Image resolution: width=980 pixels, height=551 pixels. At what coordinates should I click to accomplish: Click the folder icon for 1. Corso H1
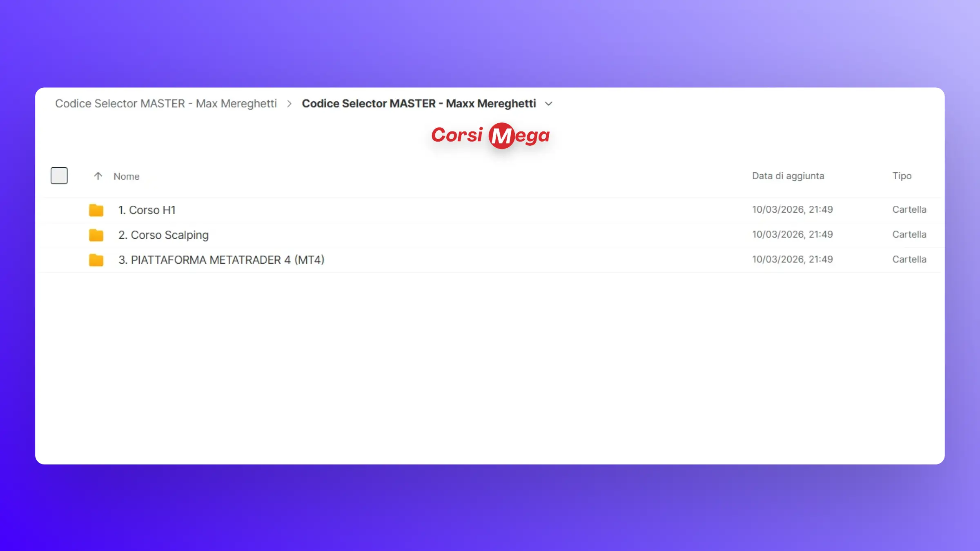(96, 210)
